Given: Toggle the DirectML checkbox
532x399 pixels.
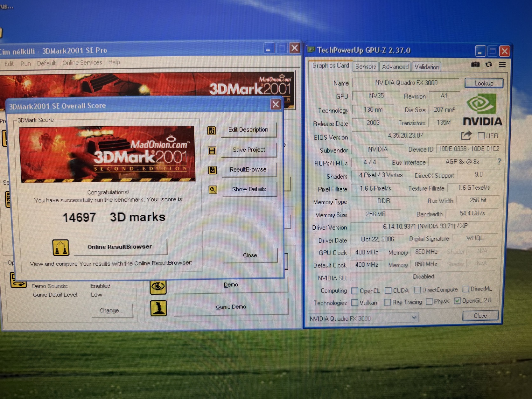Looking at the screenshot, I should tap(466, 289).
